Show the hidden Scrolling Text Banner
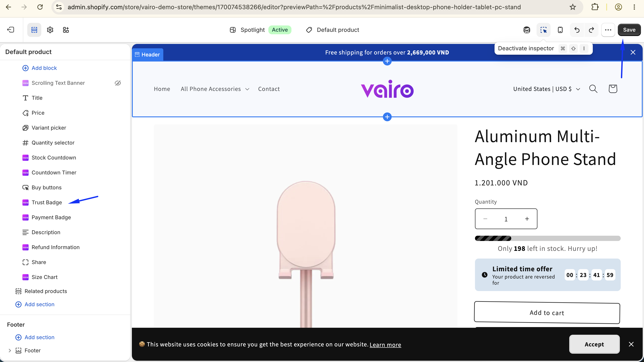644x362 pixels. [x=118, y=83]
